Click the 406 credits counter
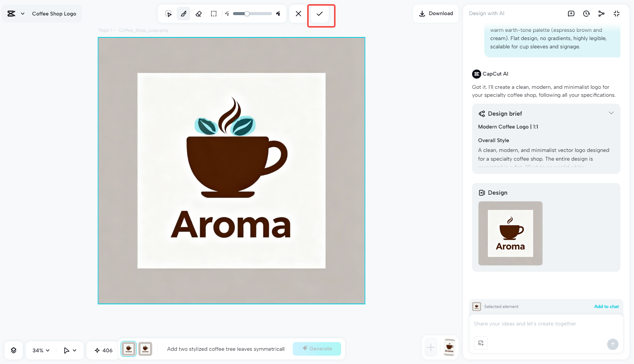The height and width of the screenshot is (364, 634). pyautogui.click(x=104, y=350)
